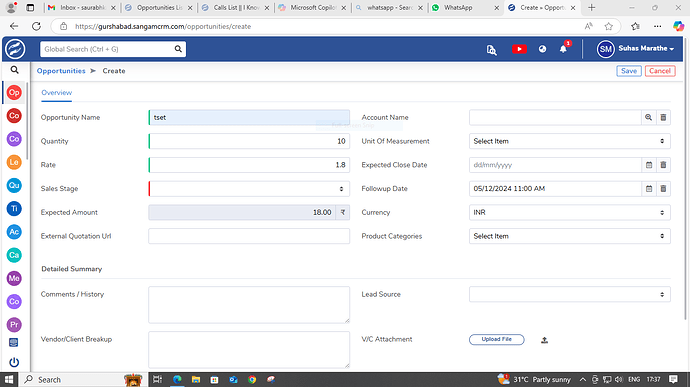Open the Followup Date calendar icon

pos(649,189)
